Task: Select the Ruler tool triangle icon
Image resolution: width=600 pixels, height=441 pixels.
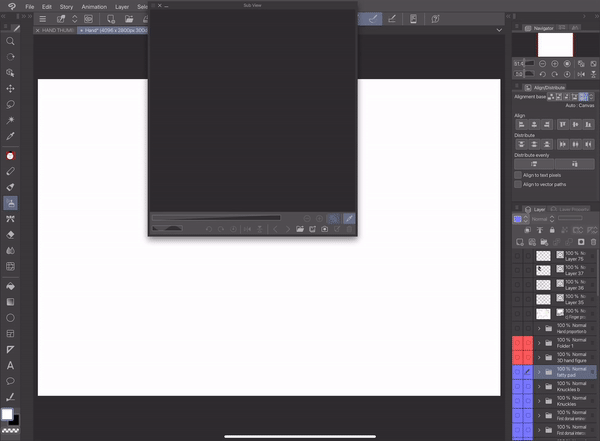Action: (10, 349)
